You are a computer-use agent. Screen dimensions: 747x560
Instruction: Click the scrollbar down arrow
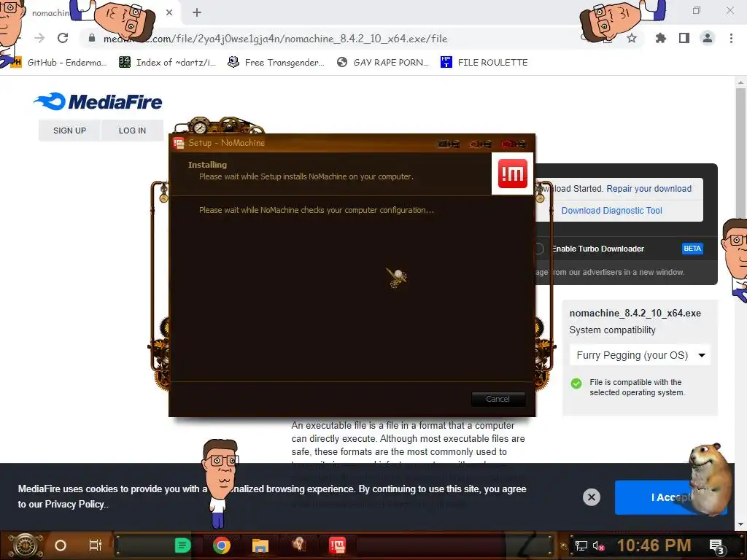pos(740,524)
